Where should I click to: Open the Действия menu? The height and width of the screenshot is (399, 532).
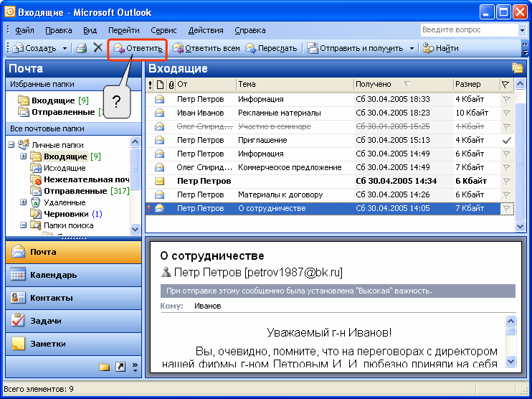click(205, 30)
